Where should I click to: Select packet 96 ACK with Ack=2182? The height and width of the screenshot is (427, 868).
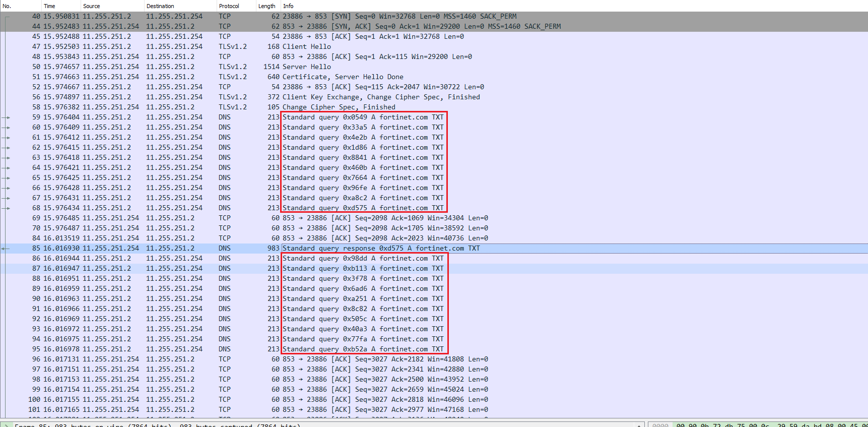coord(434,359)
